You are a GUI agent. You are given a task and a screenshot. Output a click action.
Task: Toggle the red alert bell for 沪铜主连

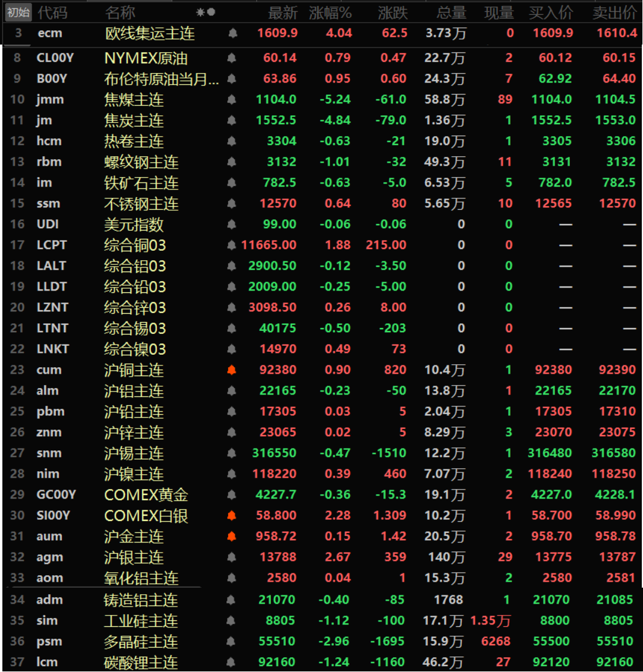(232, 370)
